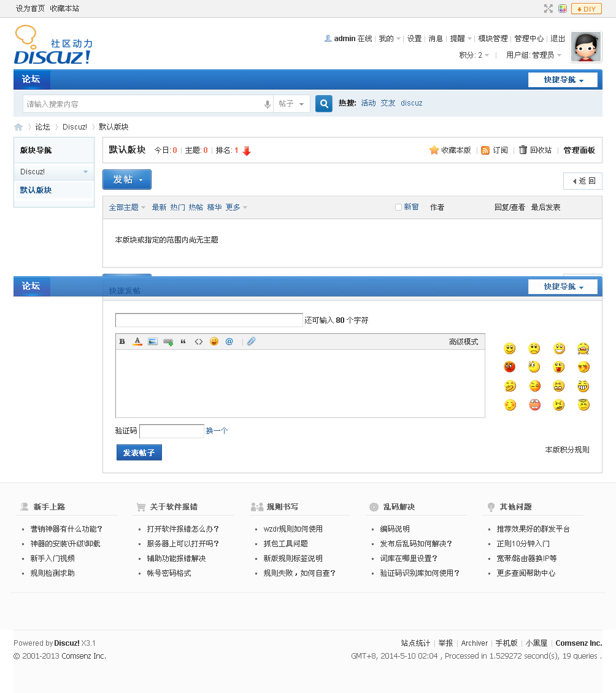Enable the 新窗 checkbox
The height and width of the screenshot is (693, 616).
pos(397,207)
